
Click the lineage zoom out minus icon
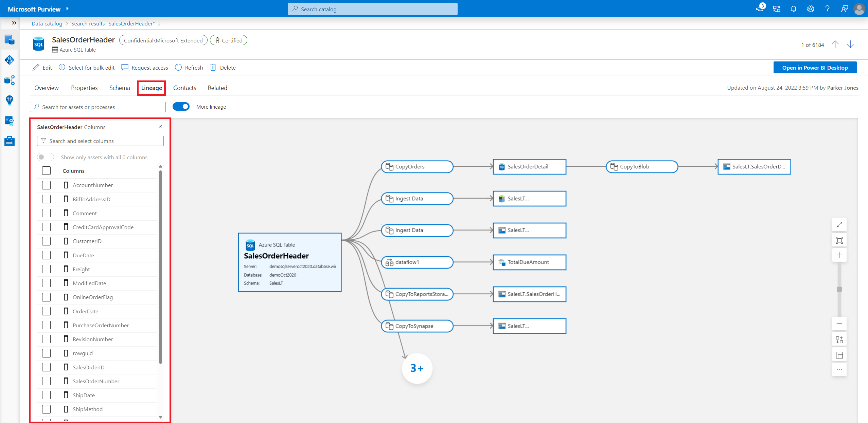(839, 324)
